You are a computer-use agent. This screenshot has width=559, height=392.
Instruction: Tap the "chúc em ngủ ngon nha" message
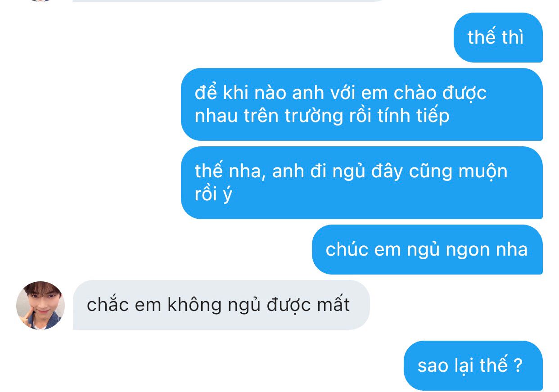tap(427, 249)
